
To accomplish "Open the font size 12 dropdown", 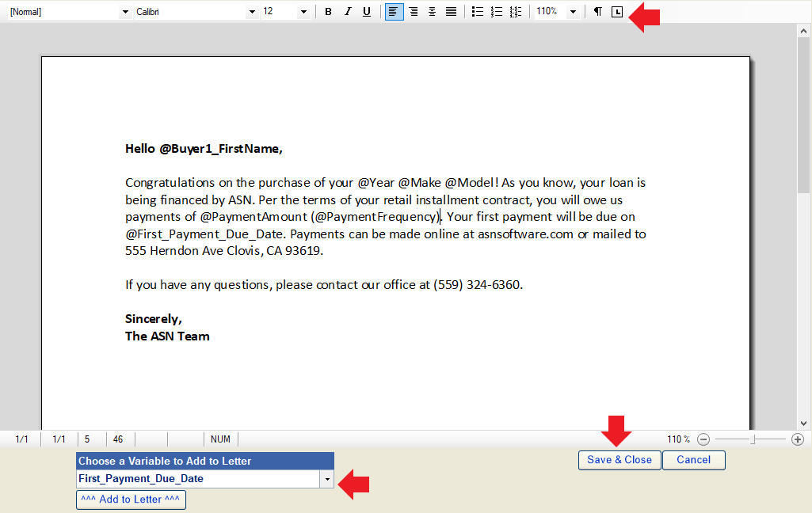I will click(303, 11).
